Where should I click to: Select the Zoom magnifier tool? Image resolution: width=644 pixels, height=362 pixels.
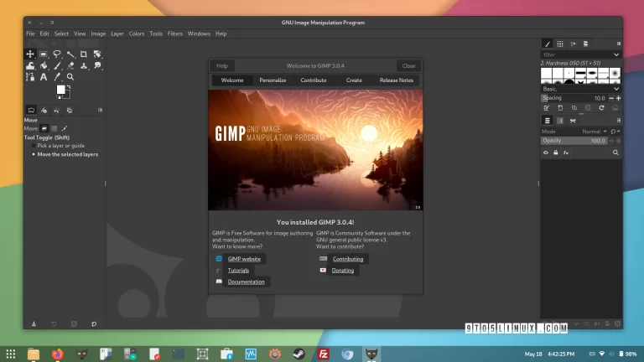pyautogui.click(x=70, y=76)
